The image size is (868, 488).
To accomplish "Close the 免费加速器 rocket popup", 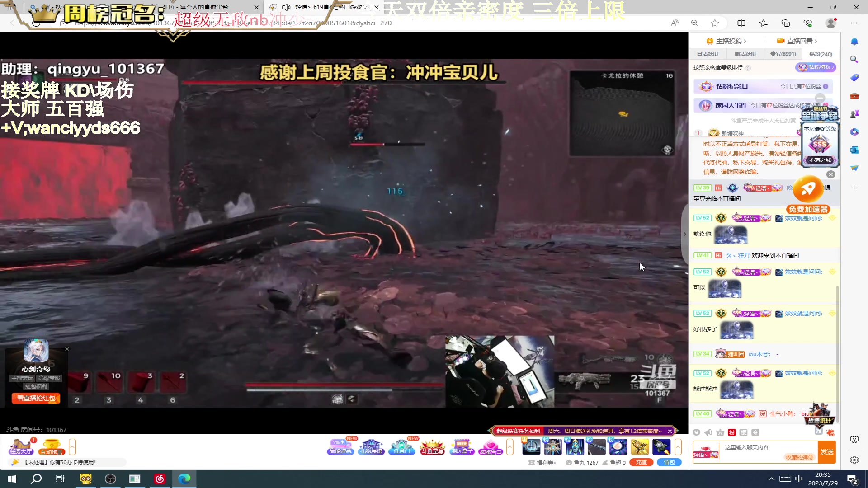I will (831, 174).
